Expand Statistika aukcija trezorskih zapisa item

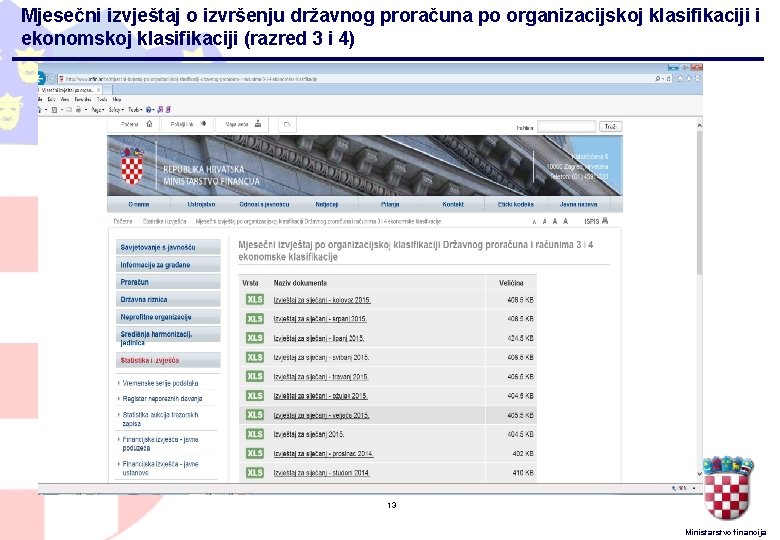(x=160, y=419)
